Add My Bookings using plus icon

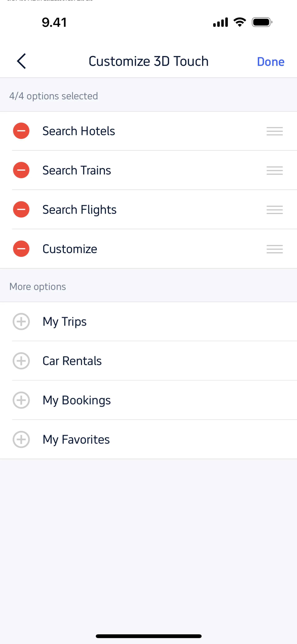21,400
